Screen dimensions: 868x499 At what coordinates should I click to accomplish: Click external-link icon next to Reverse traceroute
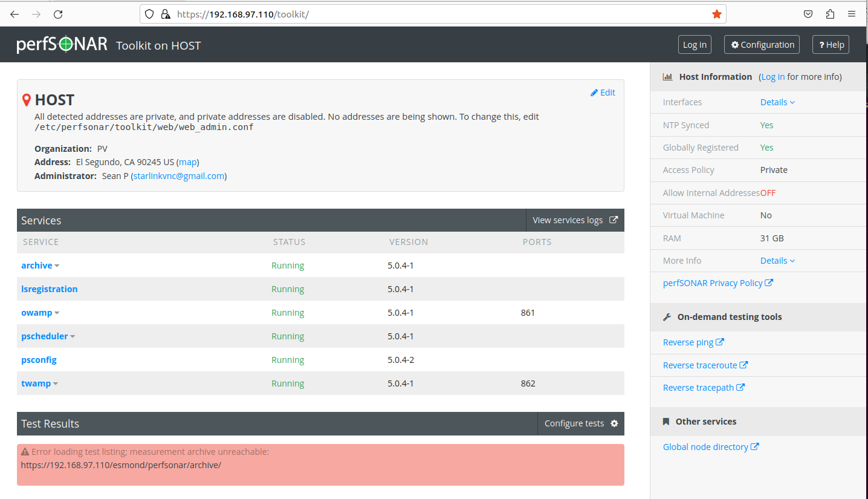(x=744, y=365)
